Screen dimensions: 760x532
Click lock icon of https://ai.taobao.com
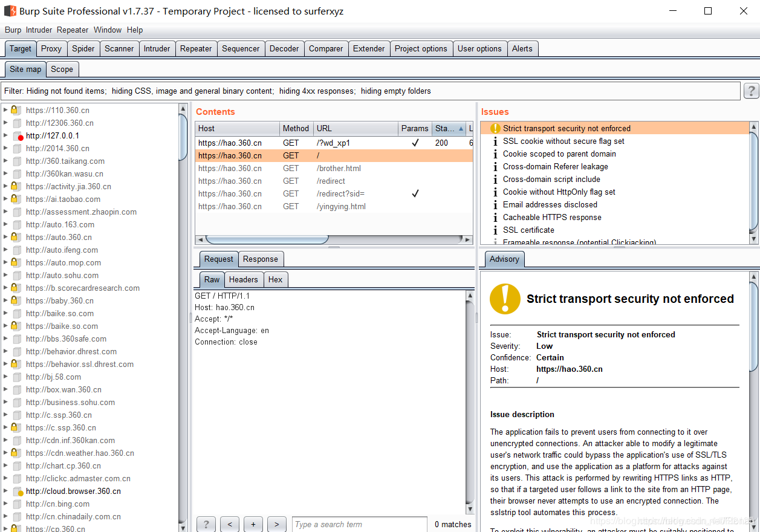[15, 199]
